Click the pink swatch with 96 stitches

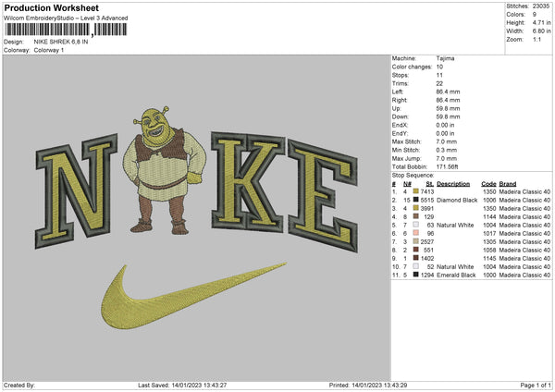(416, 233)
